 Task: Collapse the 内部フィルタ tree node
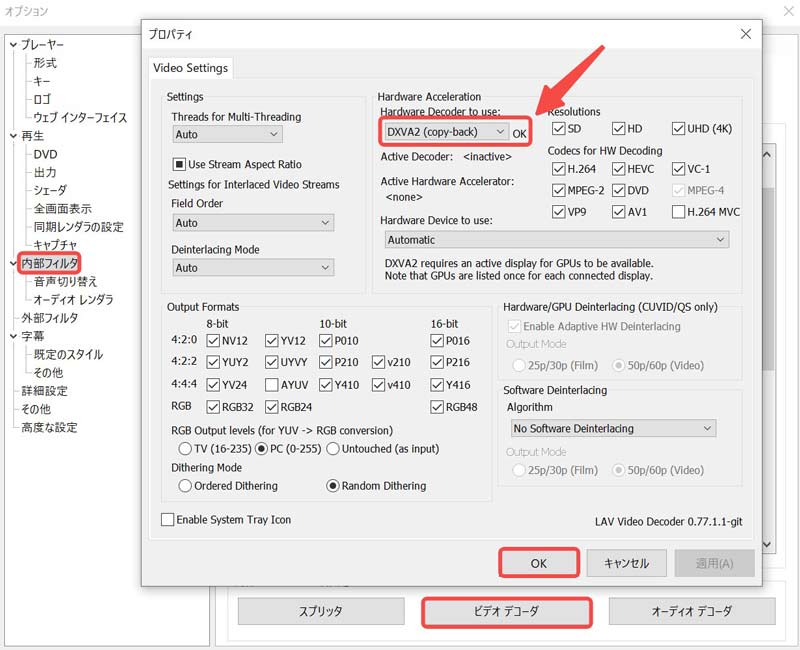tap(12, 264)
